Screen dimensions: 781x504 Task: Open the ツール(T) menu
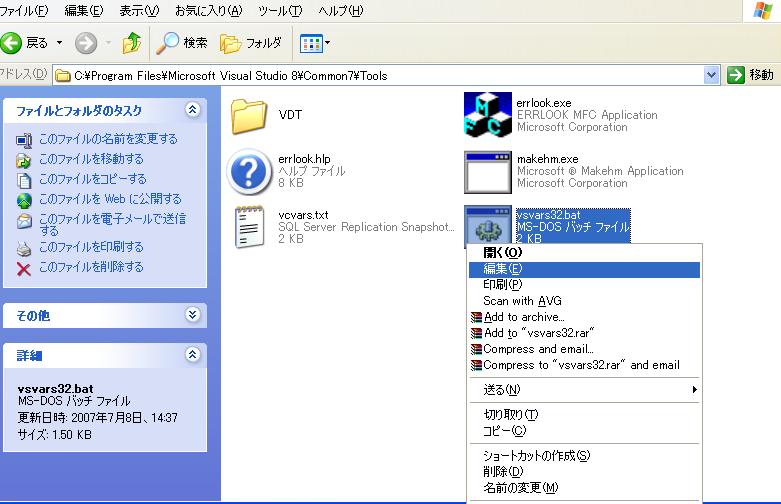click(280, 10)
